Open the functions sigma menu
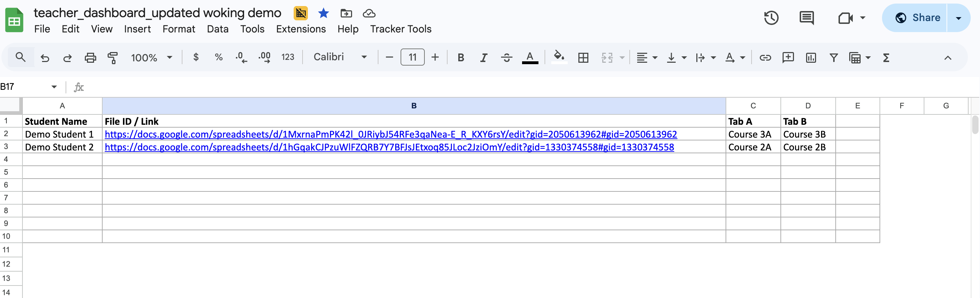The height and width of the screenshot is (298, 980). tap(886, 58)
